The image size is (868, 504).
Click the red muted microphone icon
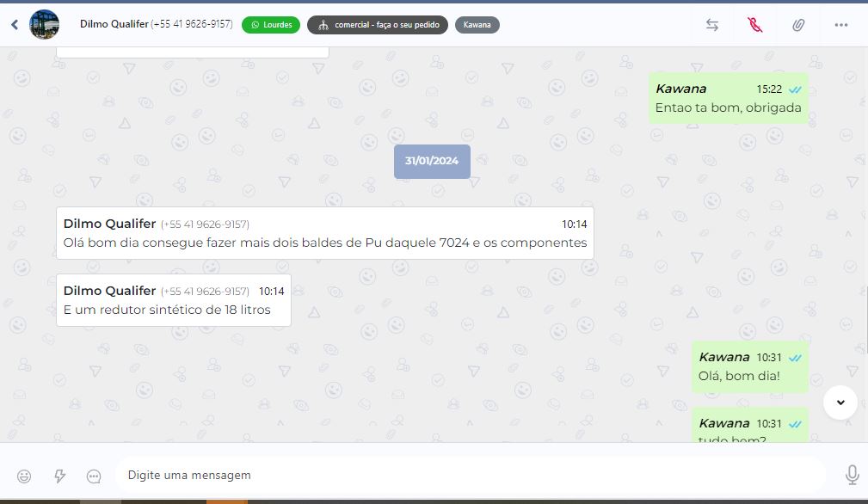point(755,25)
